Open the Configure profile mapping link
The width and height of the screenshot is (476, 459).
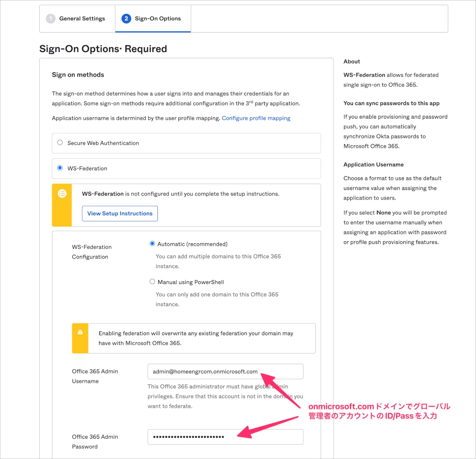click(256, 118)
